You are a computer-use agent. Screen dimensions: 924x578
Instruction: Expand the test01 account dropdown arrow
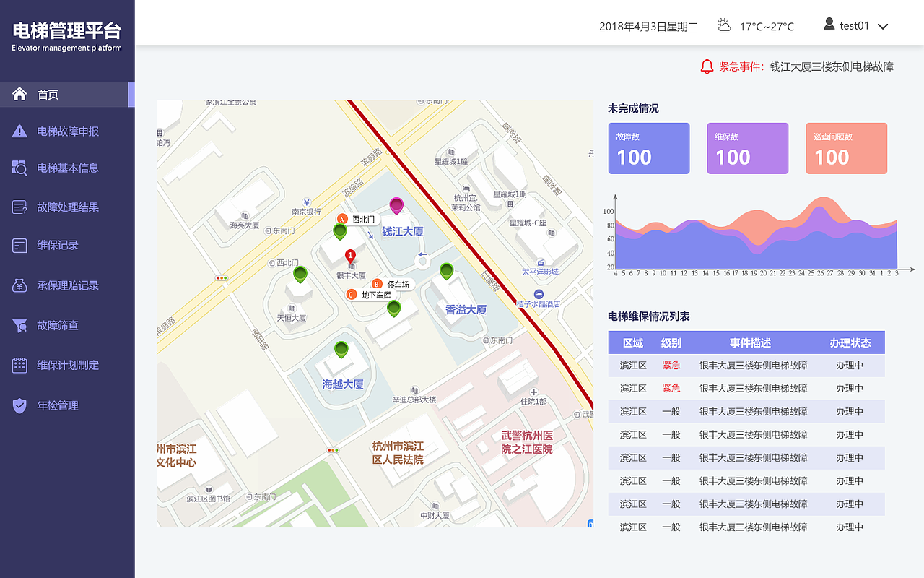pos(882,25)
